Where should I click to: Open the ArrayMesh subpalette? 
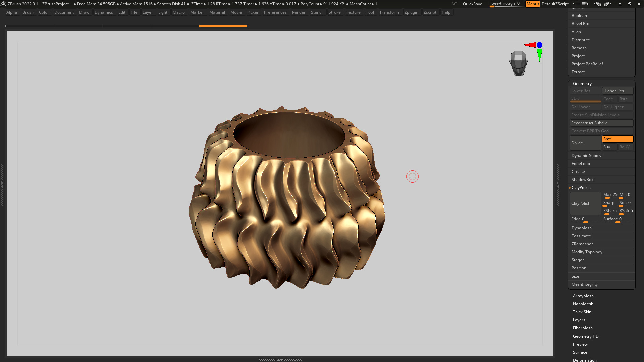[583, 296]
